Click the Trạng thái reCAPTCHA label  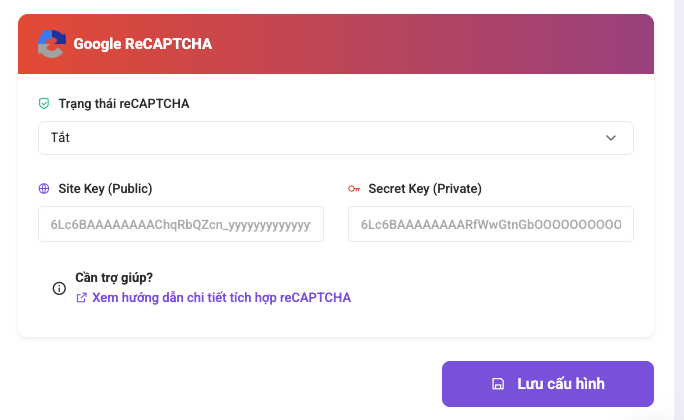click(124, 103)
